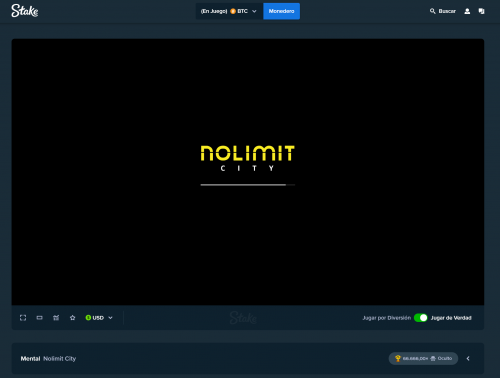Open Buscar search
Screen dimensions: 500x378
pyautogui.click(x=442, y=11)
